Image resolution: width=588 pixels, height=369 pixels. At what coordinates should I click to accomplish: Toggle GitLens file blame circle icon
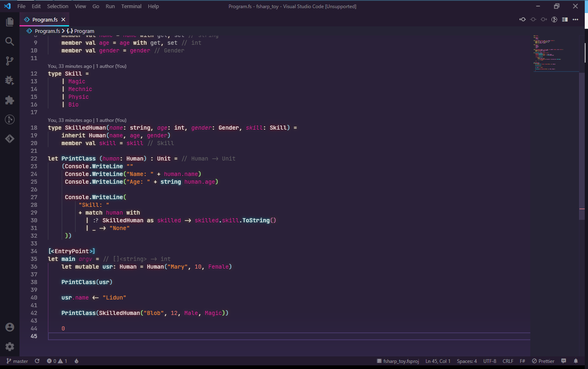point(554,20)
